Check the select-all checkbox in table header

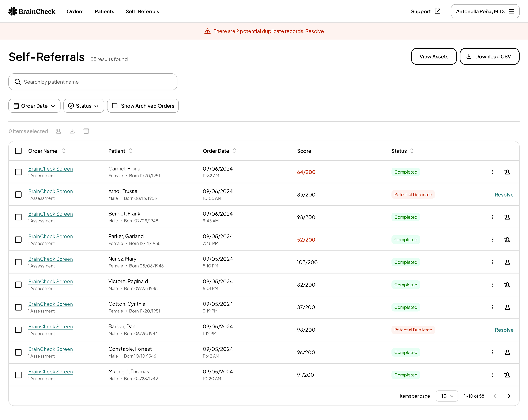coord(18,151)
